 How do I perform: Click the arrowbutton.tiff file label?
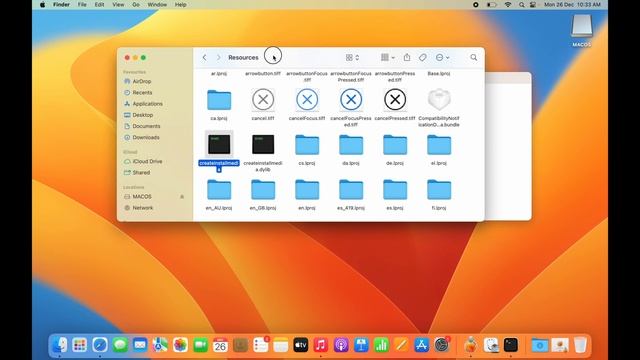tap(263, 73)
